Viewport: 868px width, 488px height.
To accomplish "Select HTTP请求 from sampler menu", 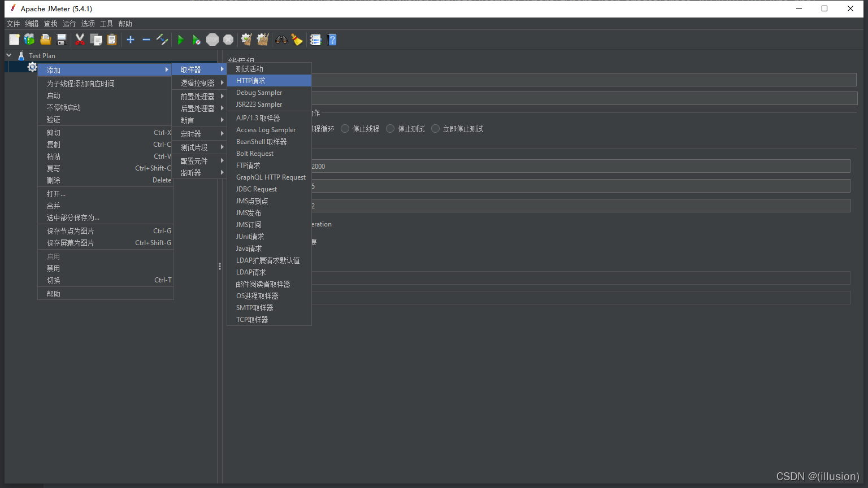I will (x=251, y=81).
